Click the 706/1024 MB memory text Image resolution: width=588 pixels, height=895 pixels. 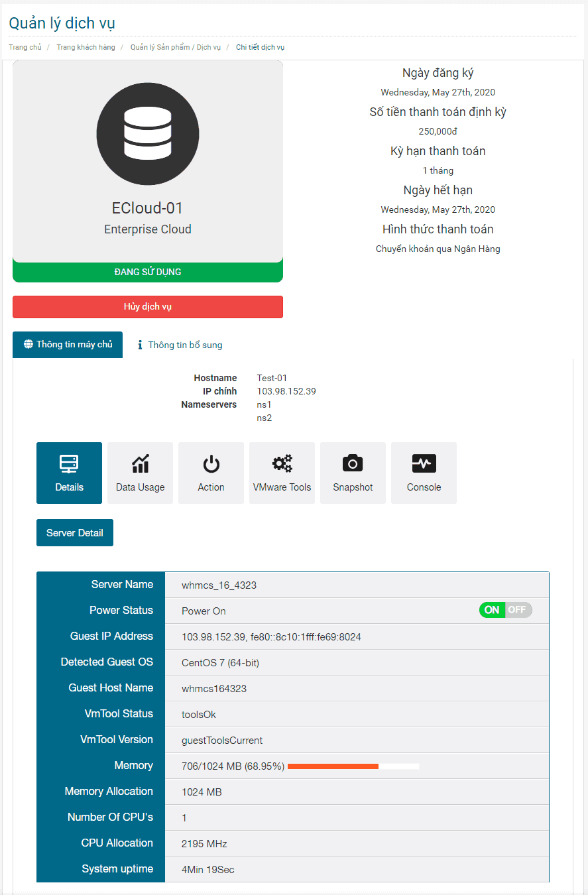233,766
